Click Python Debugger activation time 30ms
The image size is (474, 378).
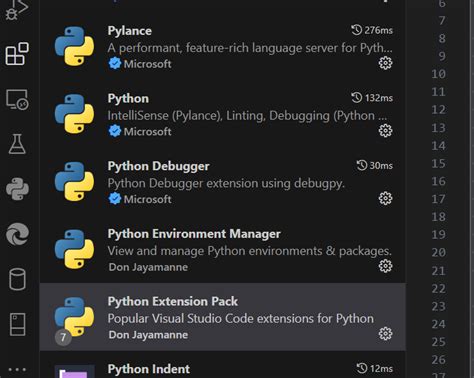(375, 166)
